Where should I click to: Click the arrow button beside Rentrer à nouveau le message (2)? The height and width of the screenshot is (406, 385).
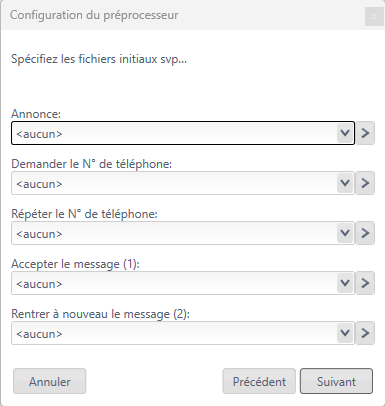click(365, 333)
